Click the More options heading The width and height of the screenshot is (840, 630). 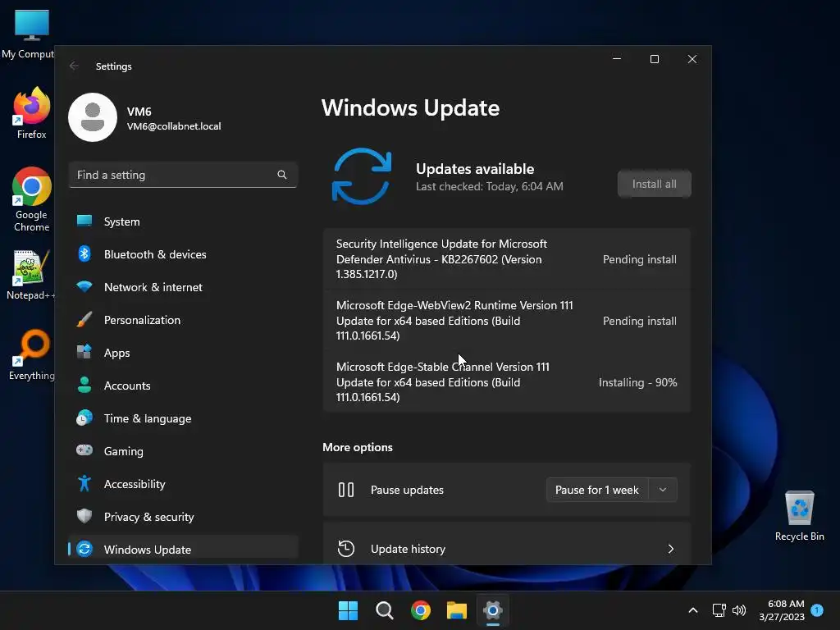[358, 447]
